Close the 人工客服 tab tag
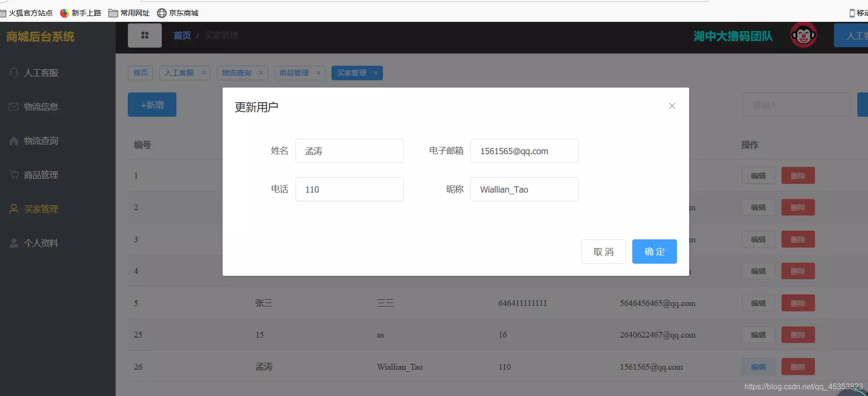868x396 pixels. 204,73
